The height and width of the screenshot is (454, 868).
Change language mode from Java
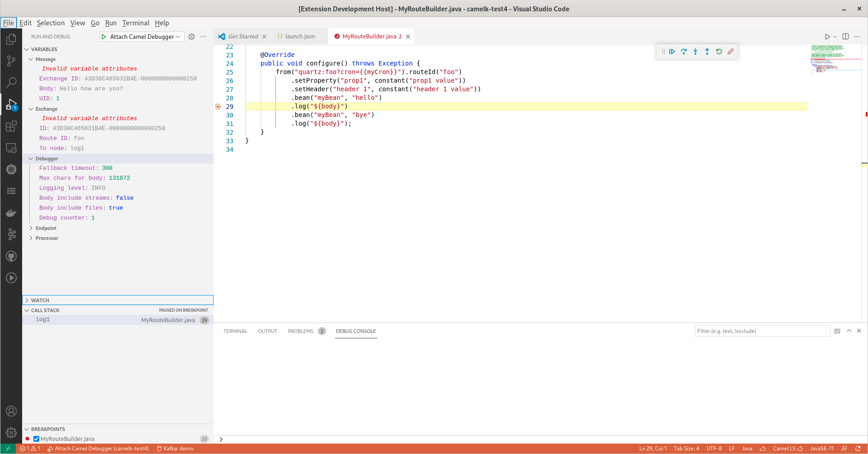click(x=747, y=449)
